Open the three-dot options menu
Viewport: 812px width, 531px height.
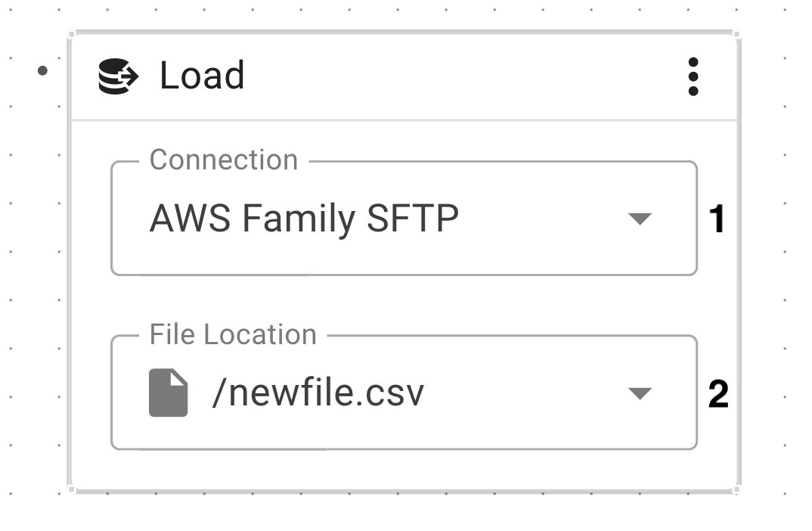pyautogui.click(x=693, y=76)
